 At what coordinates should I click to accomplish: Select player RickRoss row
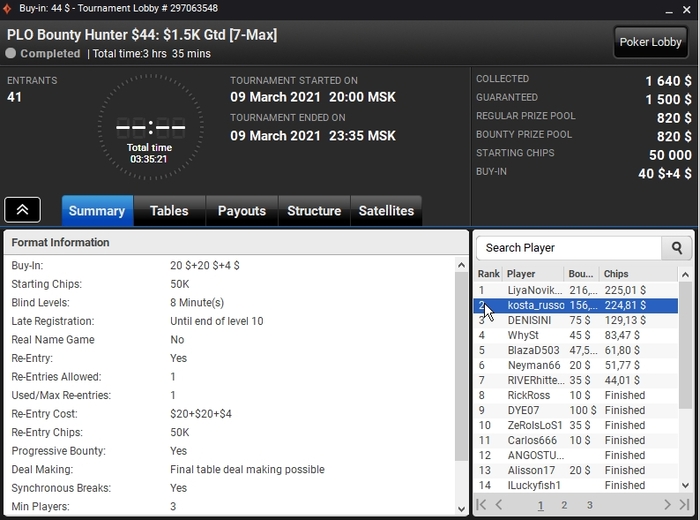[x=576, y=395]
